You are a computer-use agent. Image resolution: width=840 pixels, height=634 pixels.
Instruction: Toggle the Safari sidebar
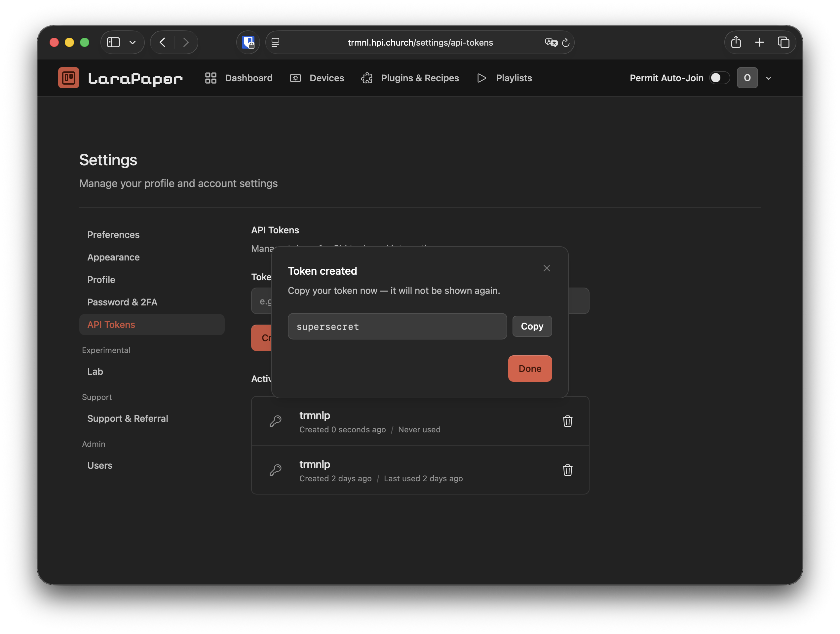click(x=114, y=42)
